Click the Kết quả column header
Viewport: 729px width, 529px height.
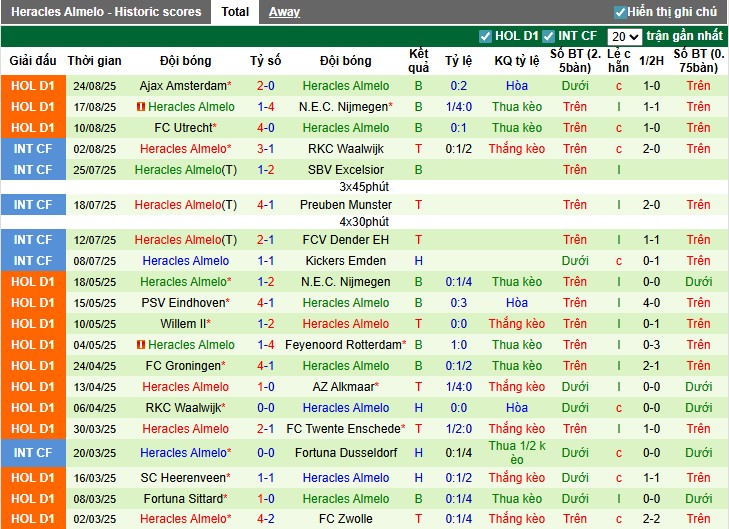(419, 60)
